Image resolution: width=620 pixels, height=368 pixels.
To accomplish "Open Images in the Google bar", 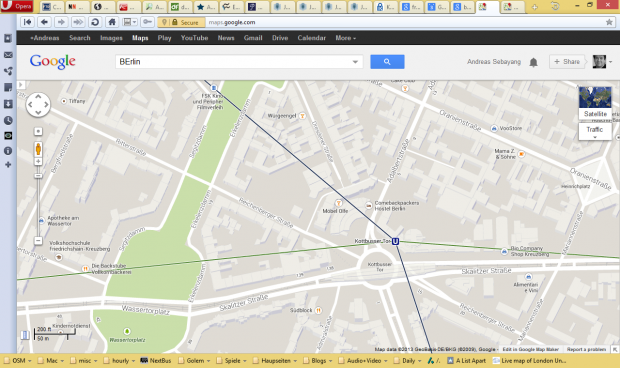I will (111, 38).
